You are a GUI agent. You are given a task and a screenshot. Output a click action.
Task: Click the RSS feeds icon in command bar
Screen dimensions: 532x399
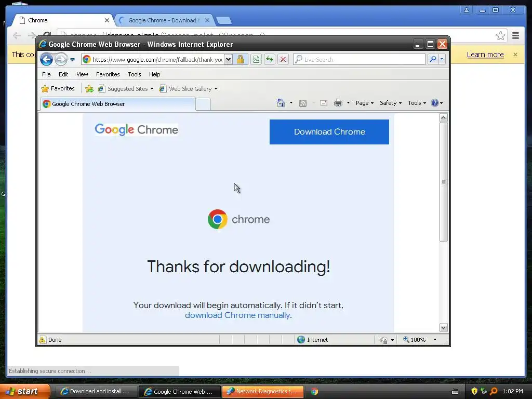click(303, 103)
